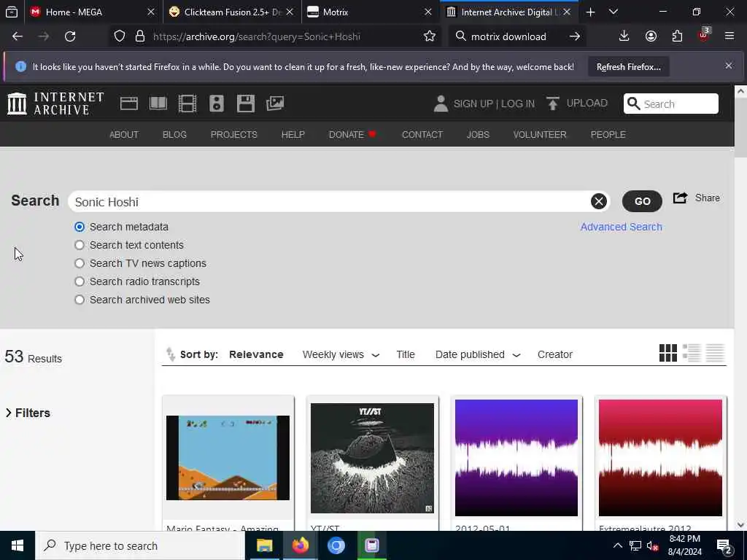Switch to extended list view

point(692,353)
